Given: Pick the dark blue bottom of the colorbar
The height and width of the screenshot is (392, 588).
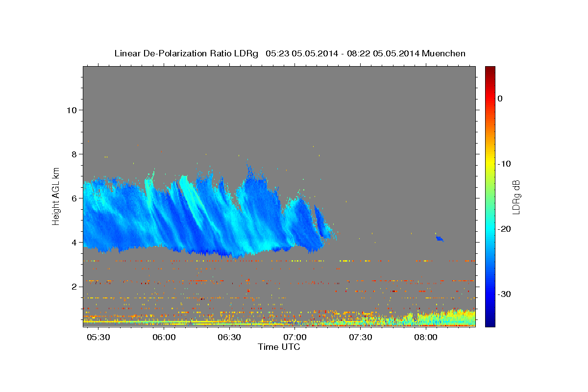Looking at the screenshot, I should [490, 322].
